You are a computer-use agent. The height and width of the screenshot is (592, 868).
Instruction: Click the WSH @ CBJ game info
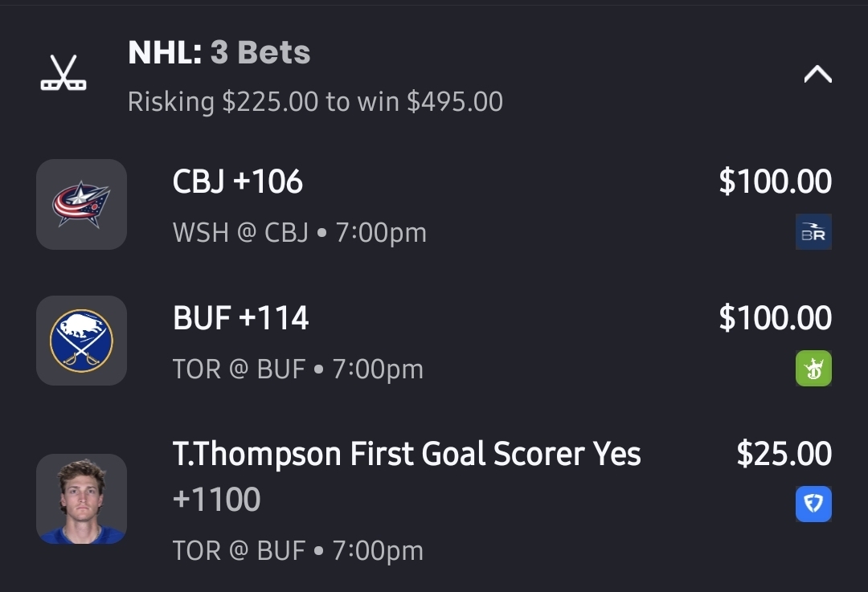pyautogui.click(x=299, y=233)
